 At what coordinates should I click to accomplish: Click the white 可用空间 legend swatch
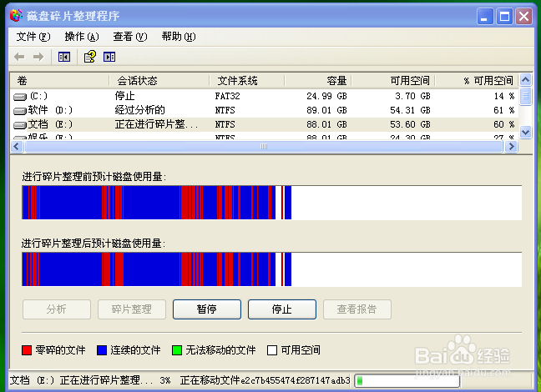tap(272, 350)
